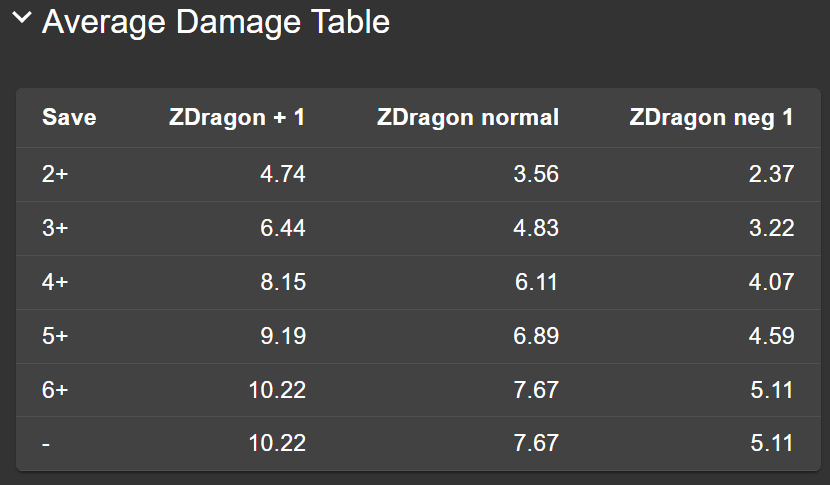Click the Average Damage Table heading
Screen dimensions: 830x485
[215, 21]
